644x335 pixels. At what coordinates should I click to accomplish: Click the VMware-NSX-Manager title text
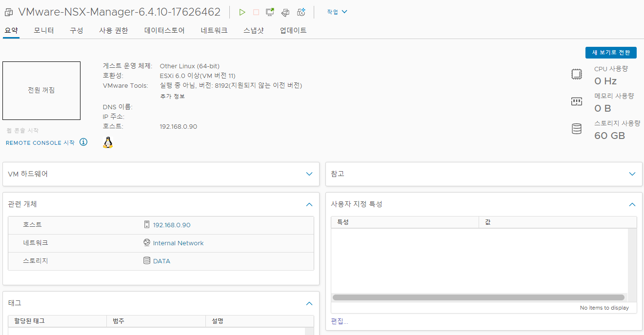119,12
